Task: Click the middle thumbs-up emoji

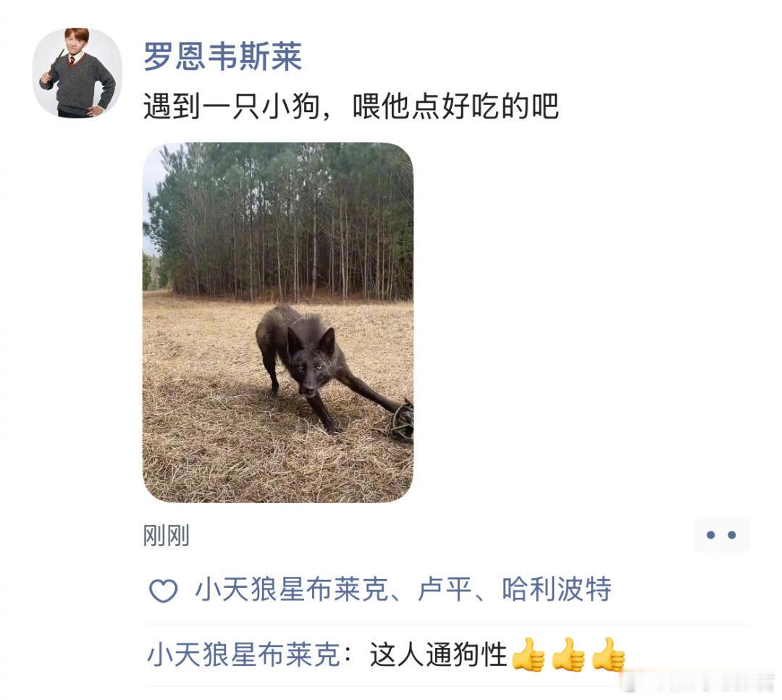Action: (x=568, y=654)
